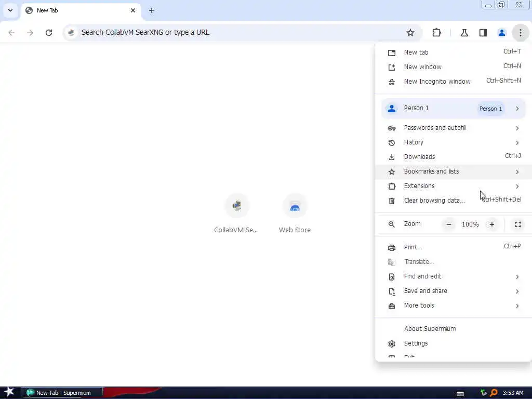Click the printer icon
The height and width of the screenshot is (399, 532).
click(x=392, y=248)
